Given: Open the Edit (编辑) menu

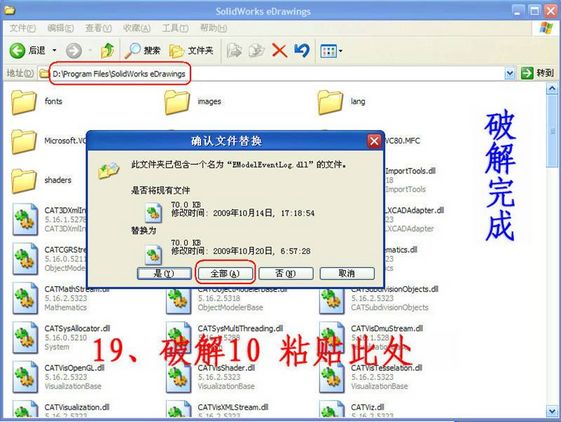Looking at the screenshot, I should (60, 28).
